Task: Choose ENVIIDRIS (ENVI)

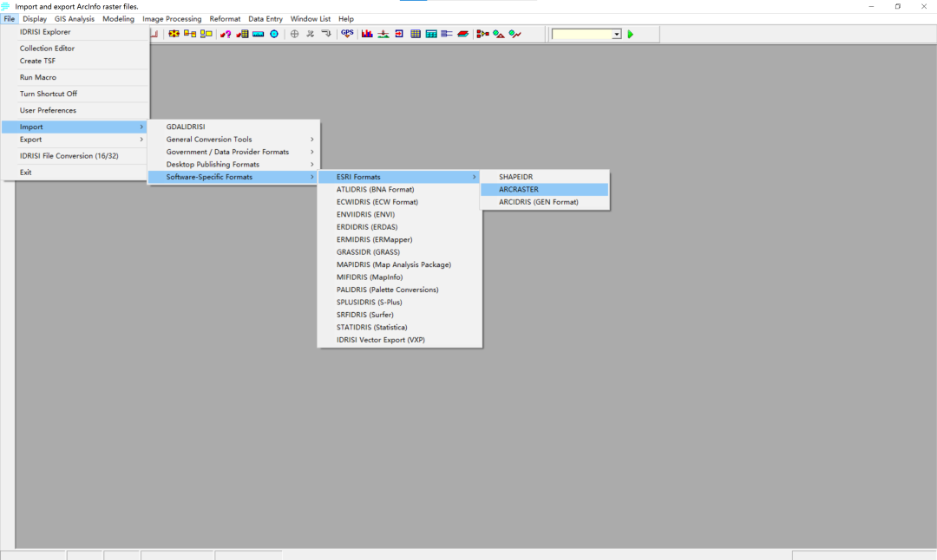Action: coord(400,214)
